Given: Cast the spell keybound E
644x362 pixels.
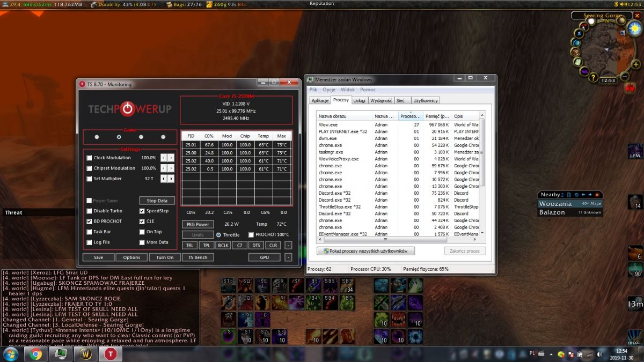Looking at the screenshot, I should coord(262,302).
